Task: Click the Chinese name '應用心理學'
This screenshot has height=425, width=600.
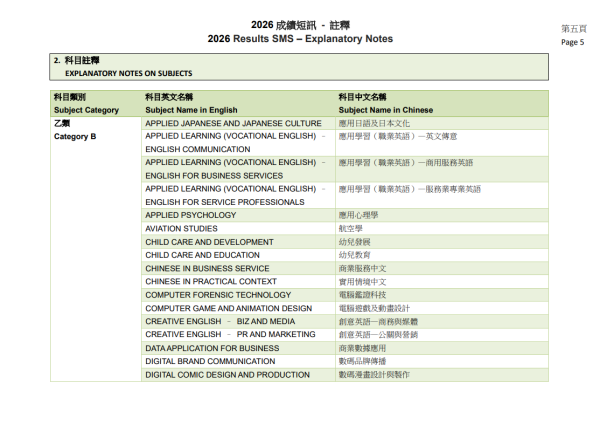Action: click(x=359, y=215)
